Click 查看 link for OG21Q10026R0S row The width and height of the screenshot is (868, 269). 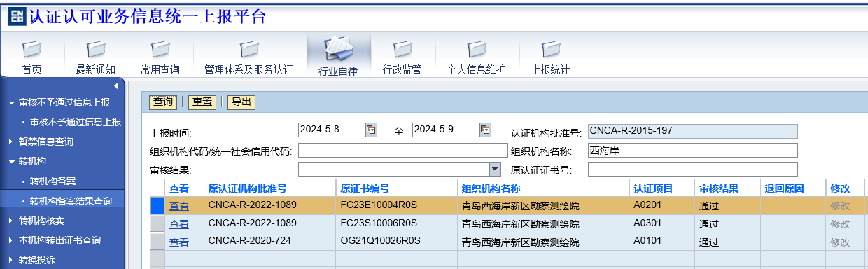click(179, 242)
